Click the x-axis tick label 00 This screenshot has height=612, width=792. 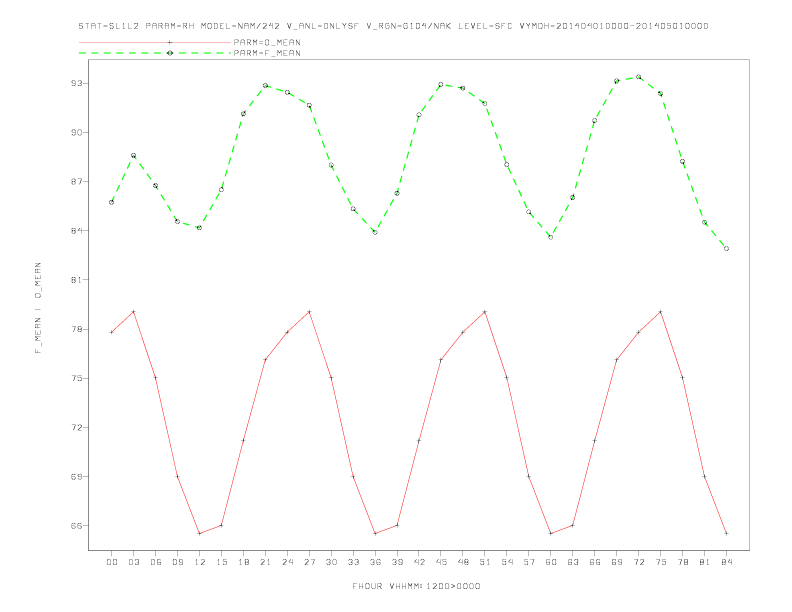tap(112, 562)
